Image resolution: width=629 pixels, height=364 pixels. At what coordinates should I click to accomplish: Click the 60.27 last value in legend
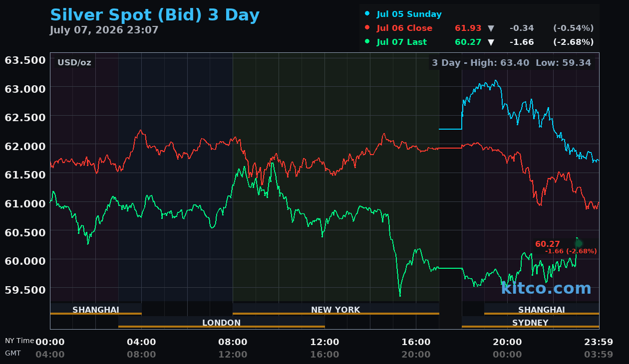(468, 42)
